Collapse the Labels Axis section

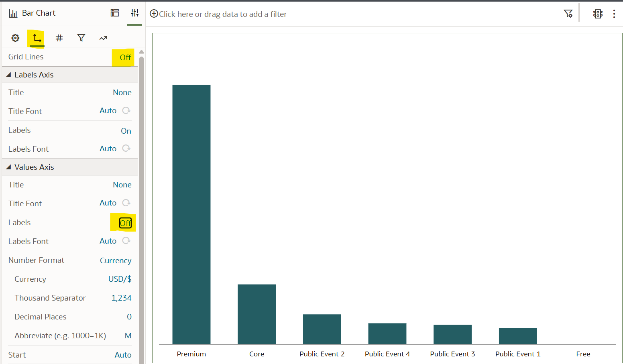(8, 75)
